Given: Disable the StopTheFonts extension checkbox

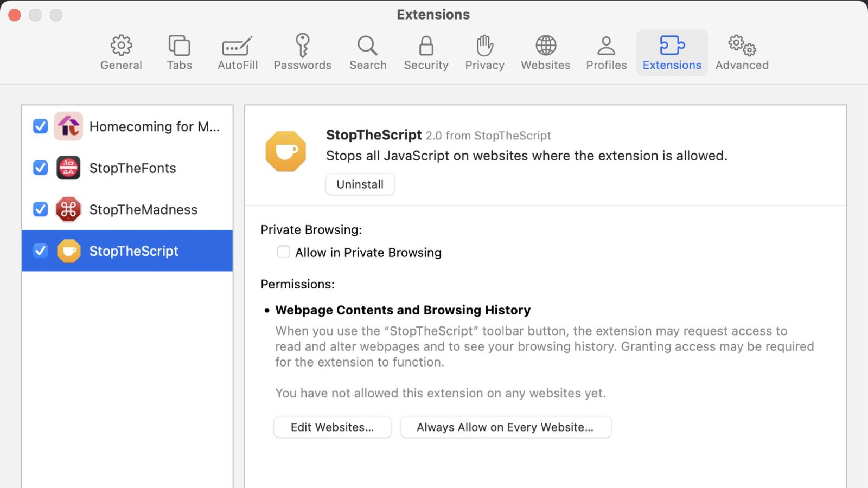Looking at the screenshot, I should (40, 168).
